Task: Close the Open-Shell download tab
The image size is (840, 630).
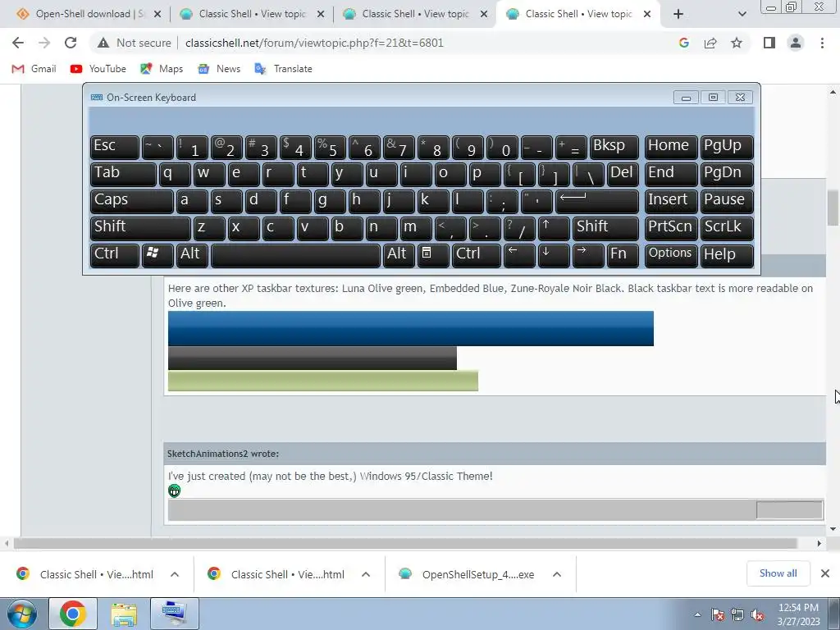Action: click(157, 14)
